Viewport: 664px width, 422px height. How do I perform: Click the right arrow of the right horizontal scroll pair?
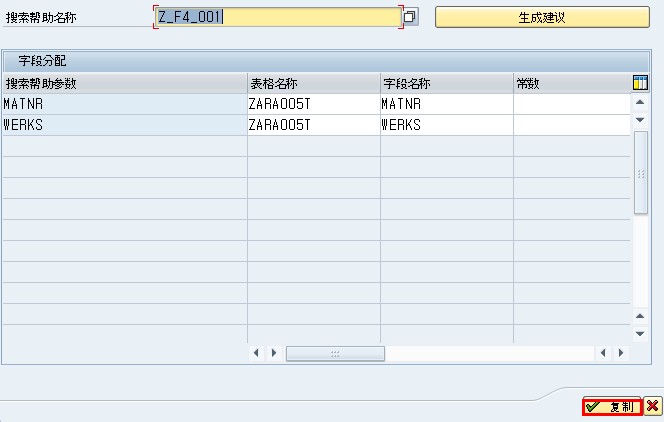pyautogui.click(x=621, y=353)
